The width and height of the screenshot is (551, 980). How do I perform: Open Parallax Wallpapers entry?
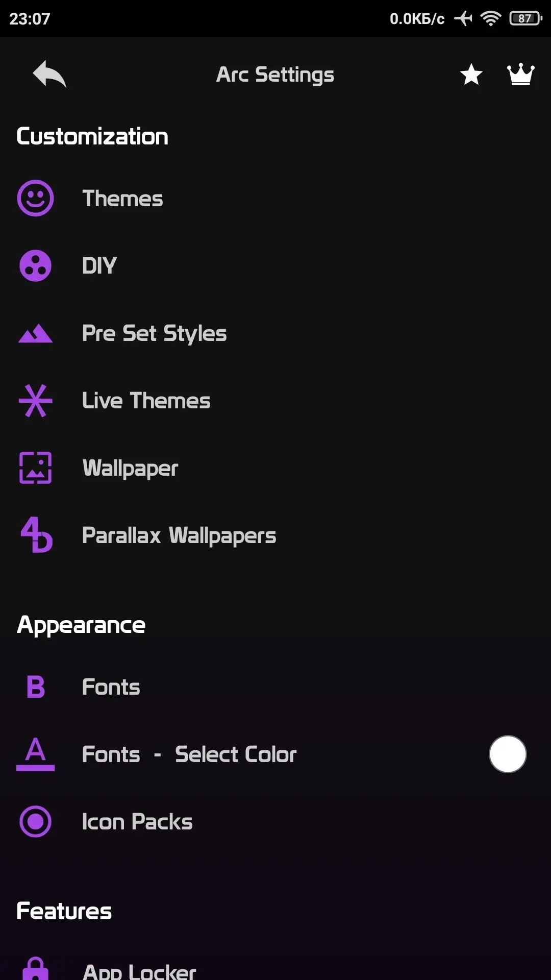point(179,535)
